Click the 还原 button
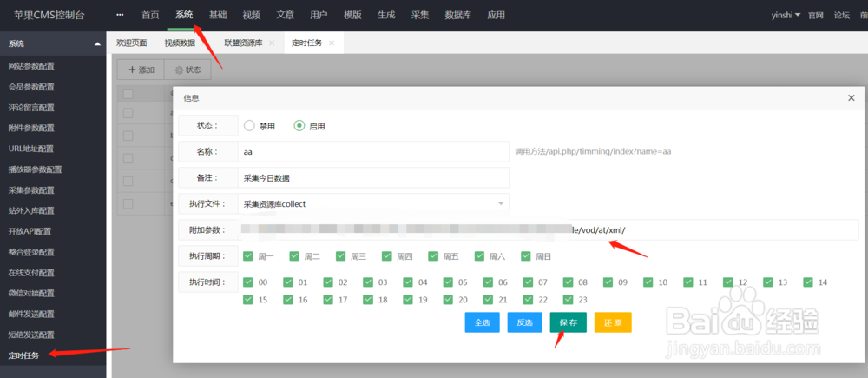 (x=613, y=322)
